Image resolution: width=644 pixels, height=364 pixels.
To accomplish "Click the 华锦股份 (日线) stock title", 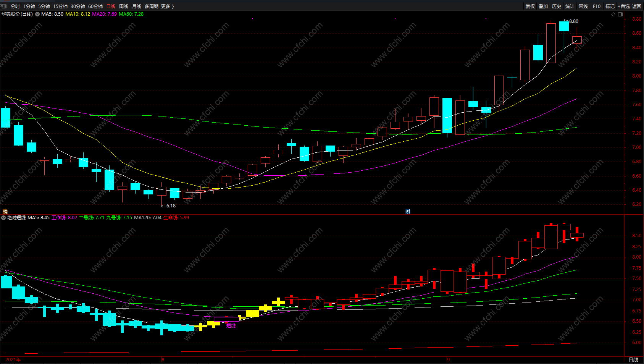I will tap(17, 14).
